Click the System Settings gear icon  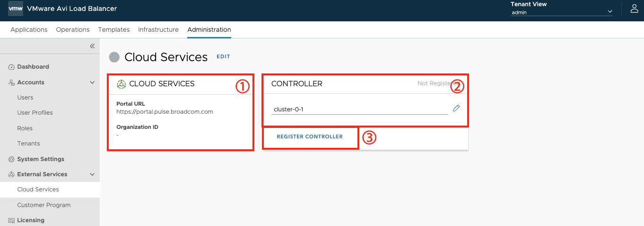click(x=12, y=159)
